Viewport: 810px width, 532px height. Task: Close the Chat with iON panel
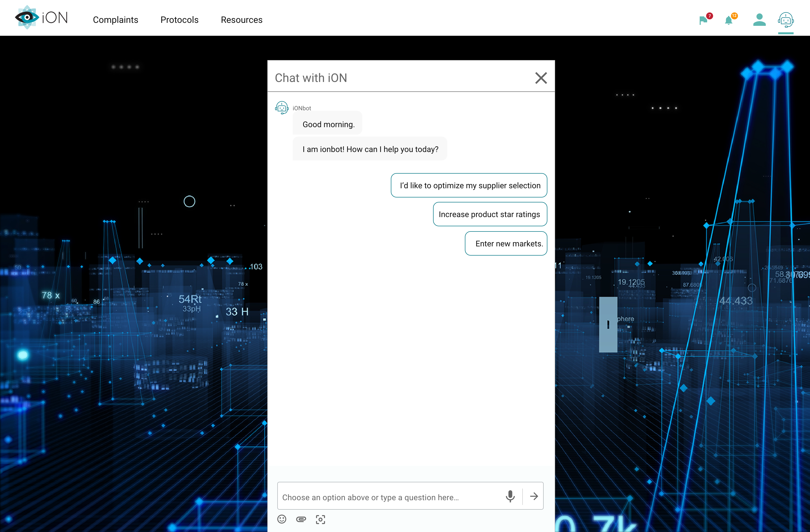pos(541,78)
